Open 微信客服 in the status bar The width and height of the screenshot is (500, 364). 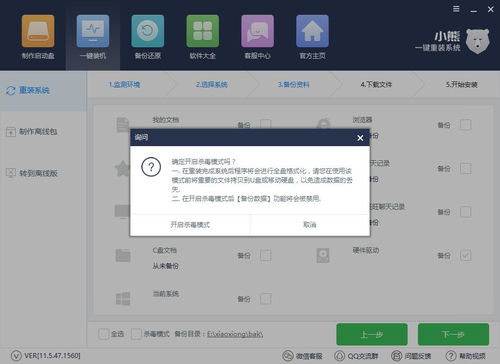[302, 356]
